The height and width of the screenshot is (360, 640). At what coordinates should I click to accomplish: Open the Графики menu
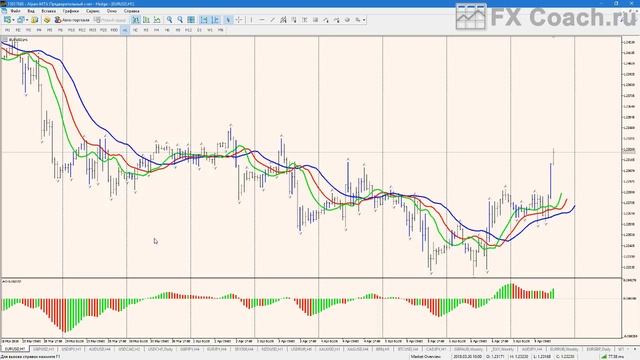coord(71,11)
